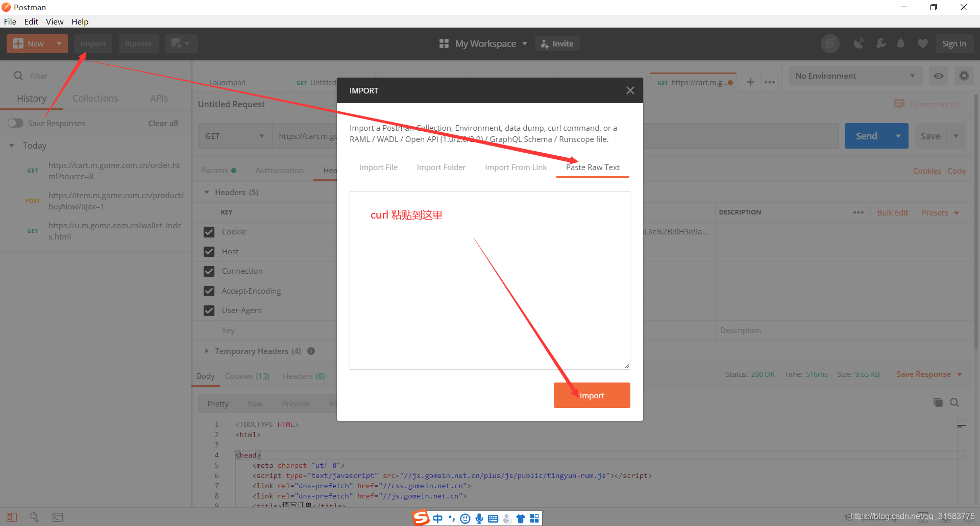Viewport: 980px width, 526px height.
Task: Open the notifications bell icon
Action: pos(900,43)
